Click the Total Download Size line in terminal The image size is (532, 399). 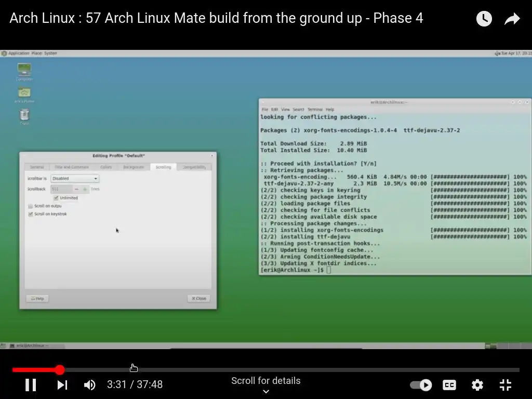coord(313,143)
